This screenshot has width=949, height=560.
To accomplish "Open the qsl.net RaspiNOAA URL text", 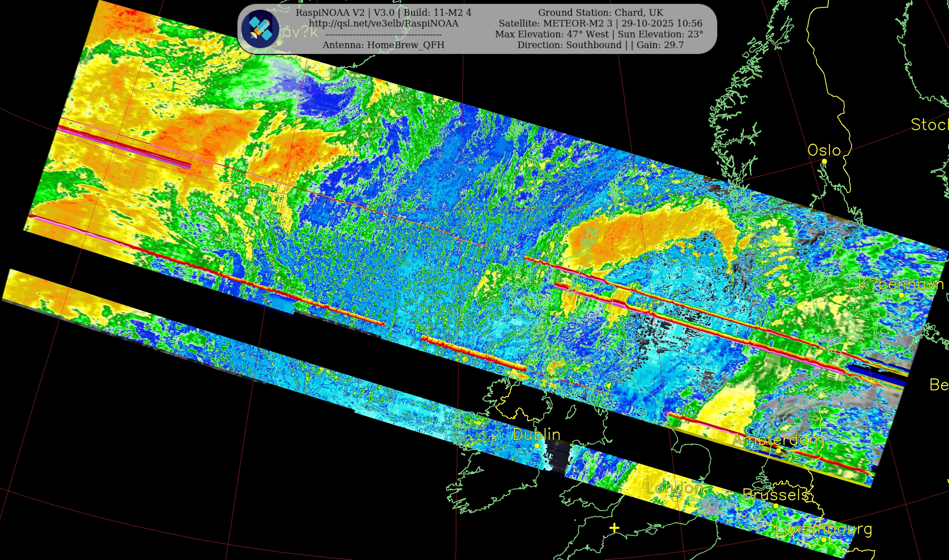I will [384, 24].
